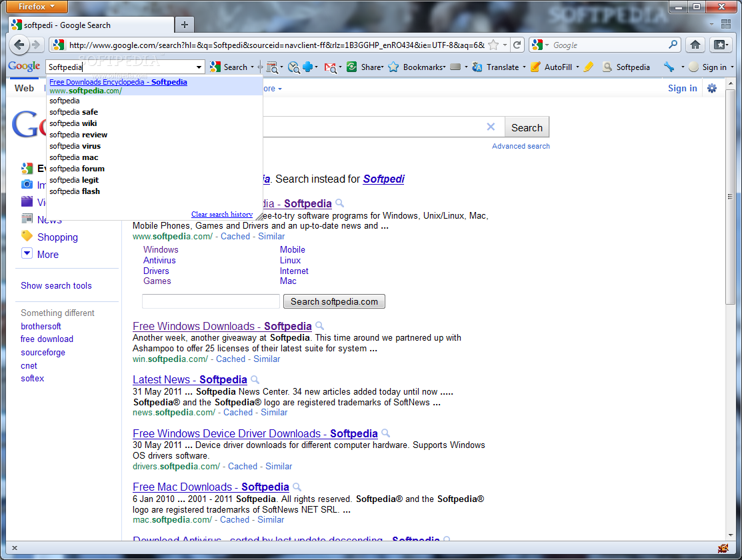
Task: Open the Translate dropdown arrow
Action: point(524,67)
